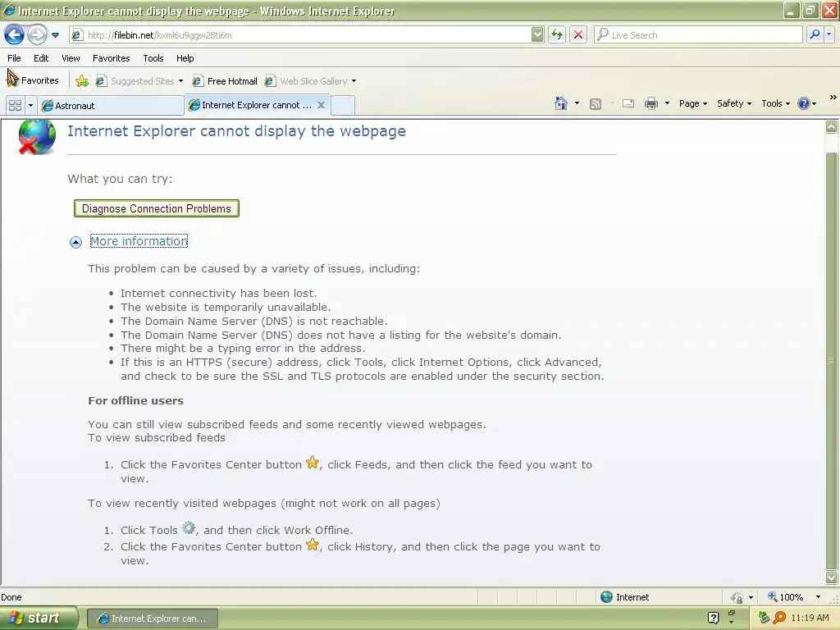Expand the zoom level dropdown arrow
The height and width of the screenshot is (630, 840).
click(818, 597)
